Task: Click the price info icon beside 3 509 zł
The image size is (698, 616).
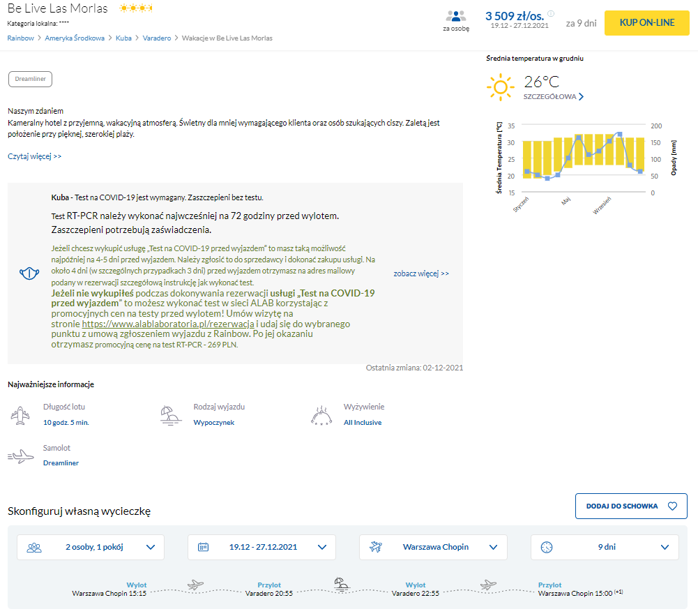Action: coord(551,13)
